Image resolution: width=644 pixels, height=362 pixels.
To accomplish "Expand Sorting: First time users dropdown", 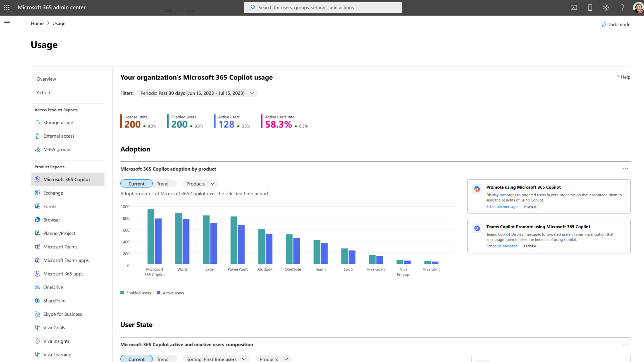I will 216,359.
